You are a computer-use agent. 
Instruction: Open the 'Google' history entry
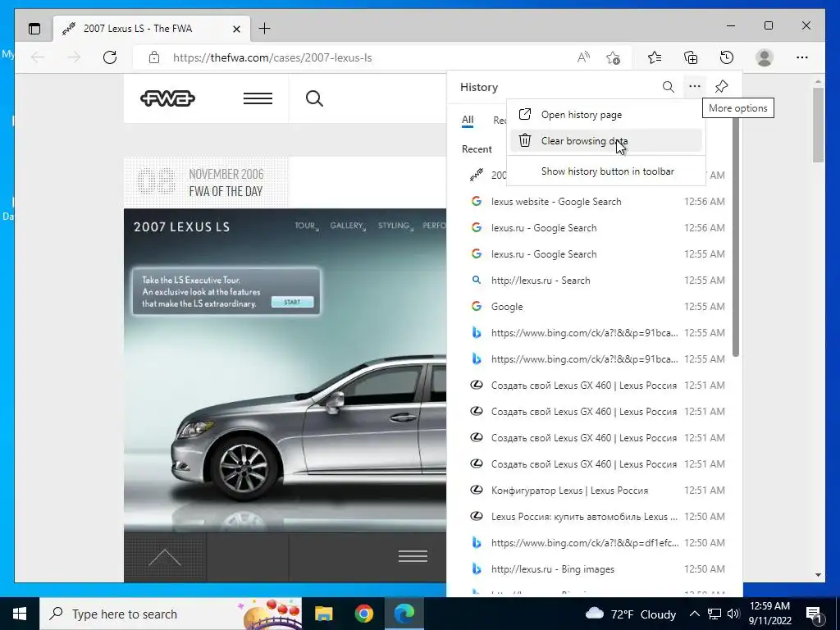(594, 307)
